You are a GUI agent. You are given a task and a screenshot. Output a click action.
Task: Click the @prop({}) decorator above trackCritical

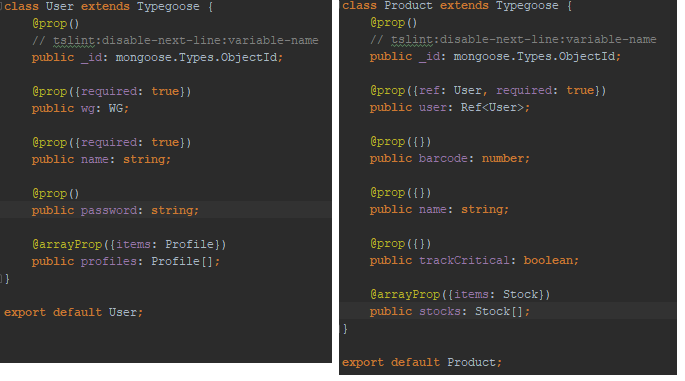click(x=401, y=243)
